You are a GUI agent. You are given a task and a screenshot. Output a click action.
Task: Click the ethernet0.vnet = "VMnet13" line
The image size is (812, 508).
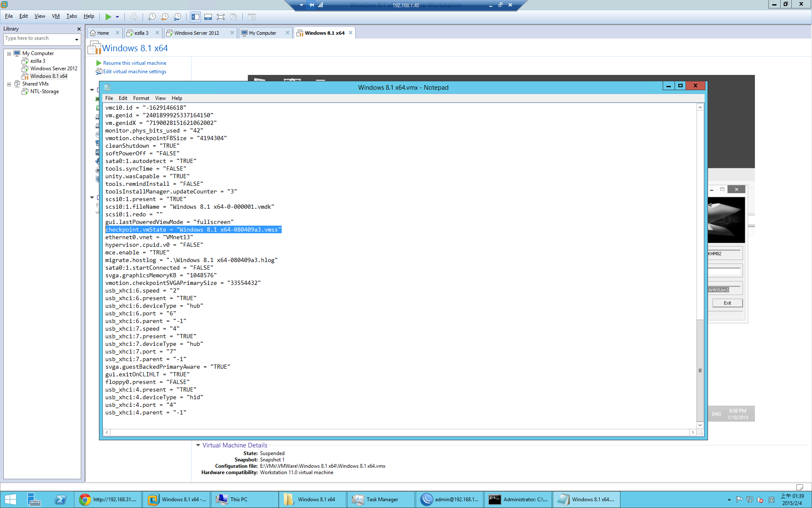click(x=149, y=237)
